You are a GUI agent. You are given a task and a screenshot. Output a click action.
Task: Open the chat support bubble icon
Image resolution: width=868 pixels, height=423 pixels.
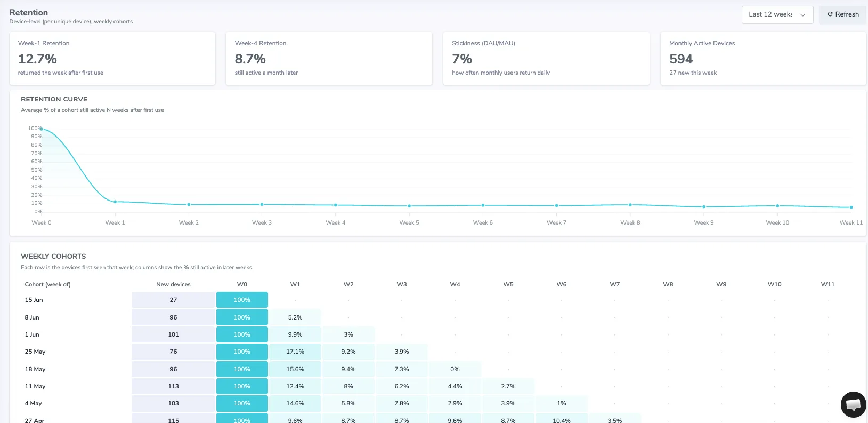coord(853,404)
